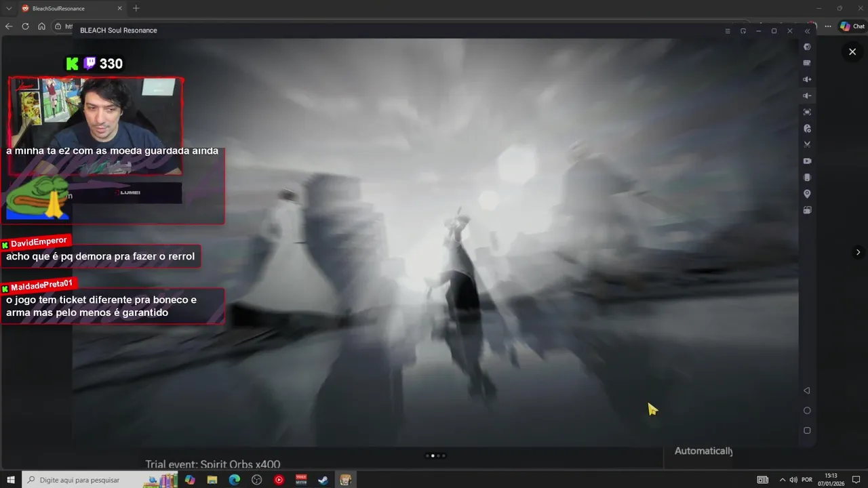Toggle the emulator fullscreen icon
The height and width of the screenshot is (488, 868).
(807, 112)
